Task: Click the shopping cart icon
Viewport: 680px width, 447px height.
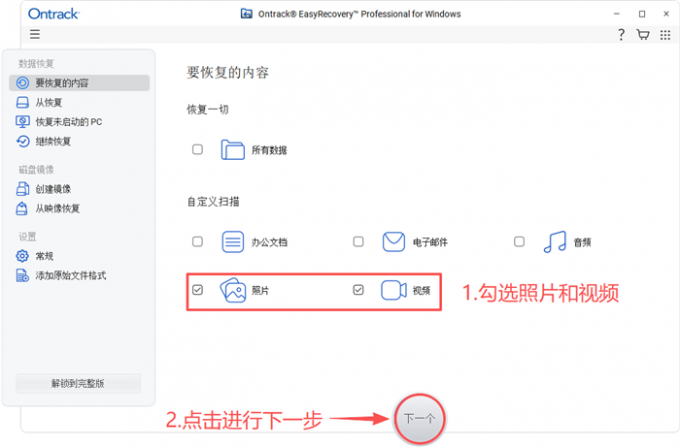Action: [x=643, y=34]
